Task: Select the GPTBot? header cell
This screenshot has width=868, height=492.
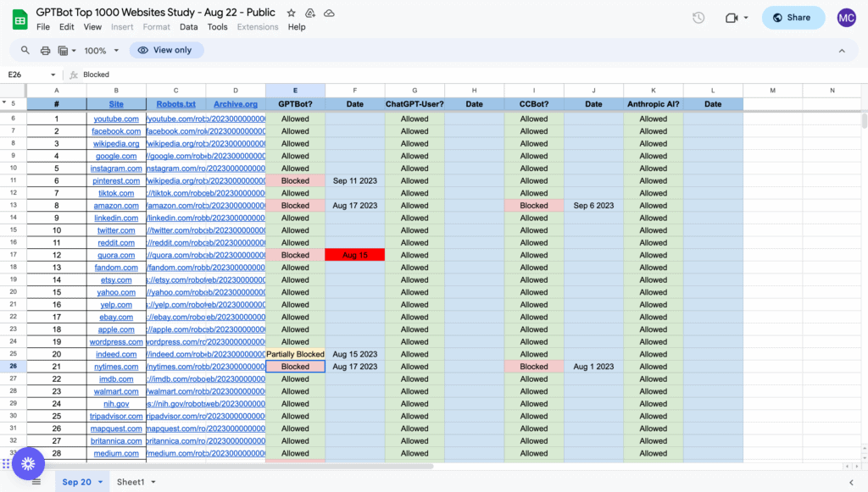Action: coord(295,104)
